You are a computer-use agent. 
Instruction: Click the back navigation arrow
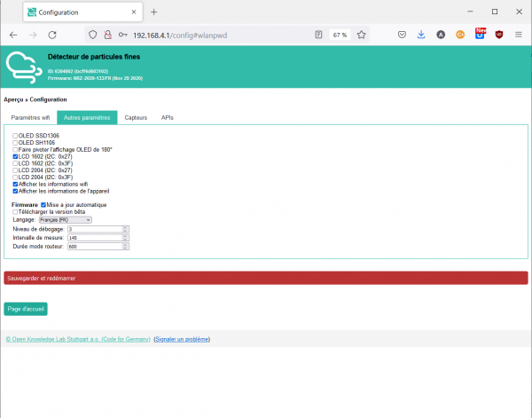coord(13,35)
